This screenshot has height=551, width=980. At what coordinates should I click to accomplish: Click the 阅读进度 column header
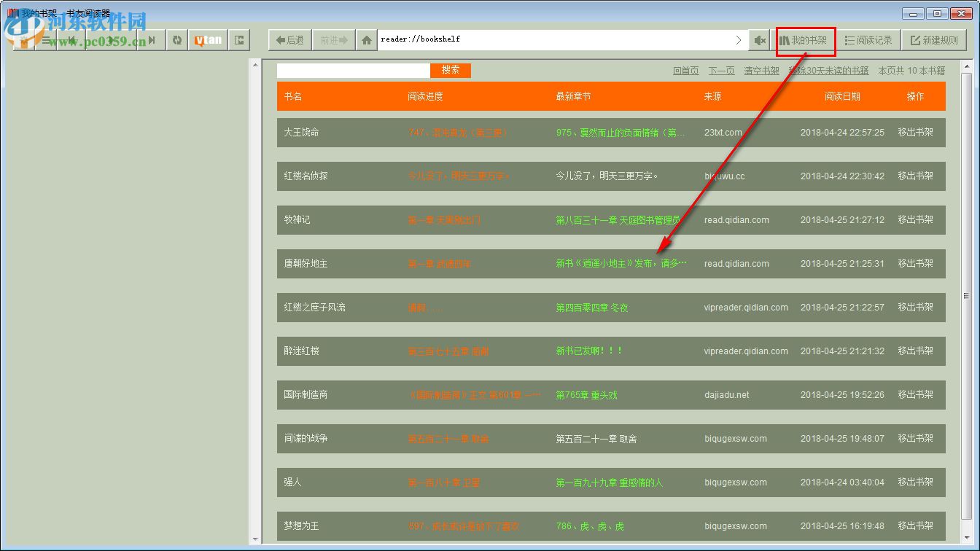click(425, 96)
